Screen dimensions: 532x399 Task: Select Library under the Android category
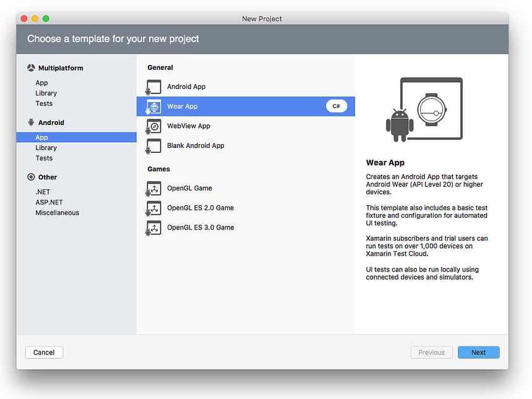(x=46, y=147)
